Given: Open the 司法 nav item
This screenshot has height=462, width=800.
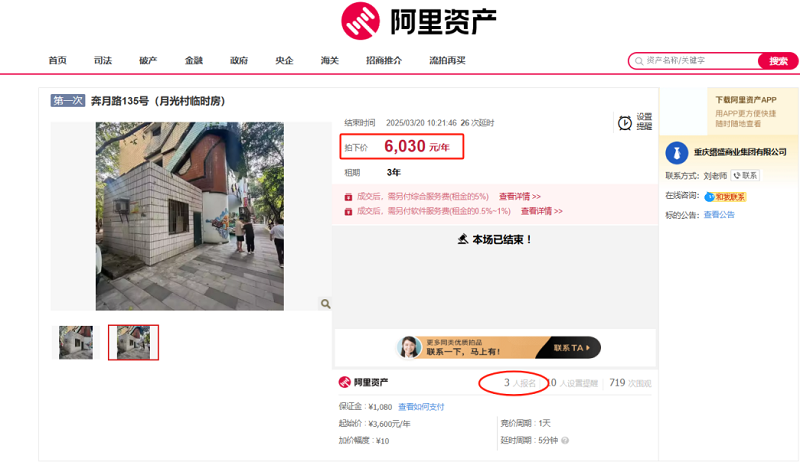Looking at the screenshot, I should pos(103,61).
